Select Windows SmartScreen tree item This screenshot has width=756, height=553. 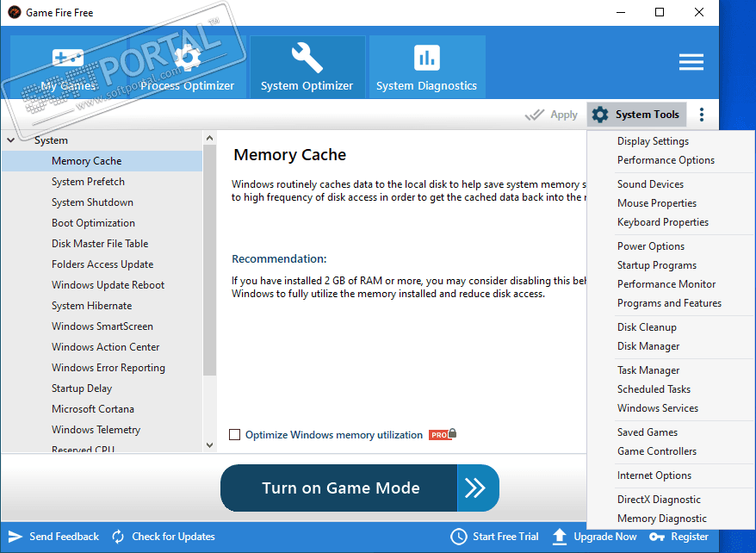pos(102,326)
